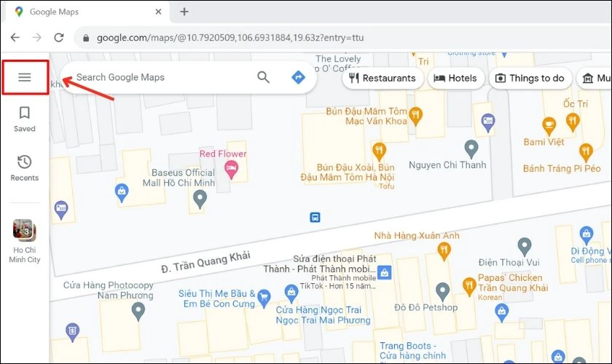Screen dimensions: 612x364
Task: Select Nguyen Chi Thanh location pin
Action: tap(471, 149)
